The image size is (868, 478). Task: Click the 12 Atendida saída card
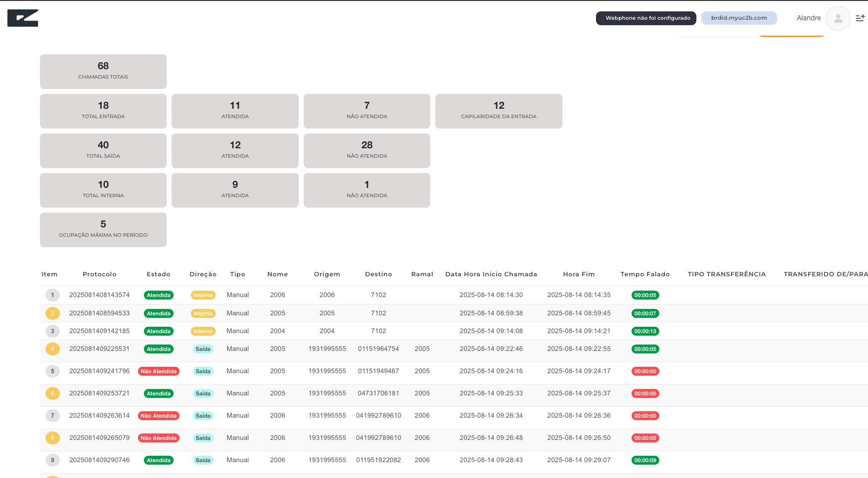(235, 151)
